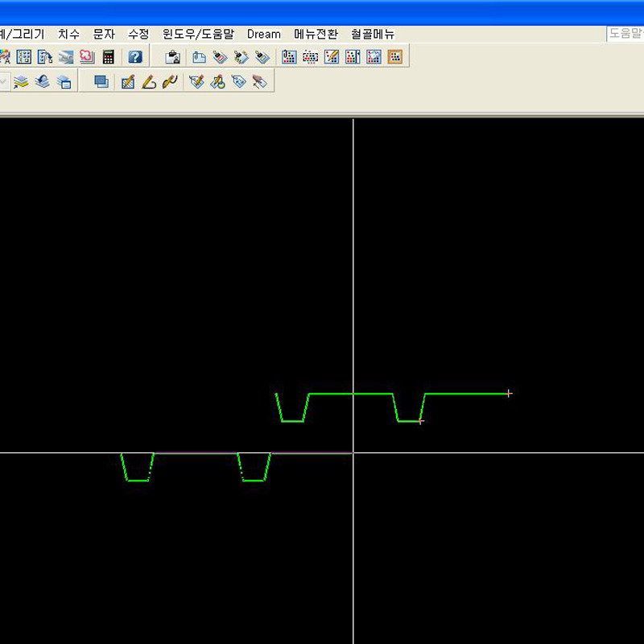Click the blue question mark Help icon
This screenshot has height=644, width=644.
point(135,57)
